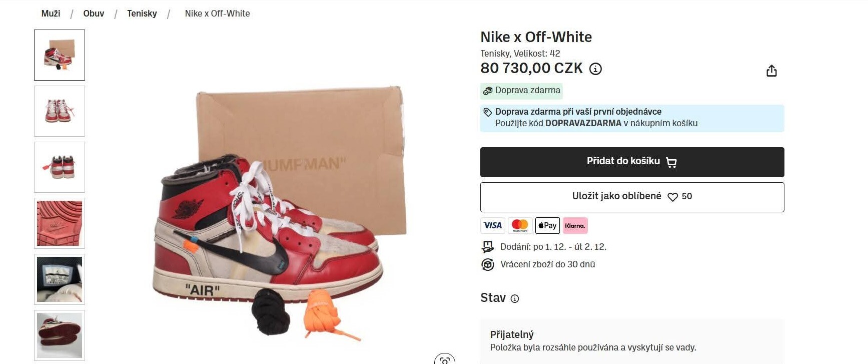Viewport: 868px width, 364px height.
Task: Click the Doprava zdarma badge
Action: click(x=521, y=91)
